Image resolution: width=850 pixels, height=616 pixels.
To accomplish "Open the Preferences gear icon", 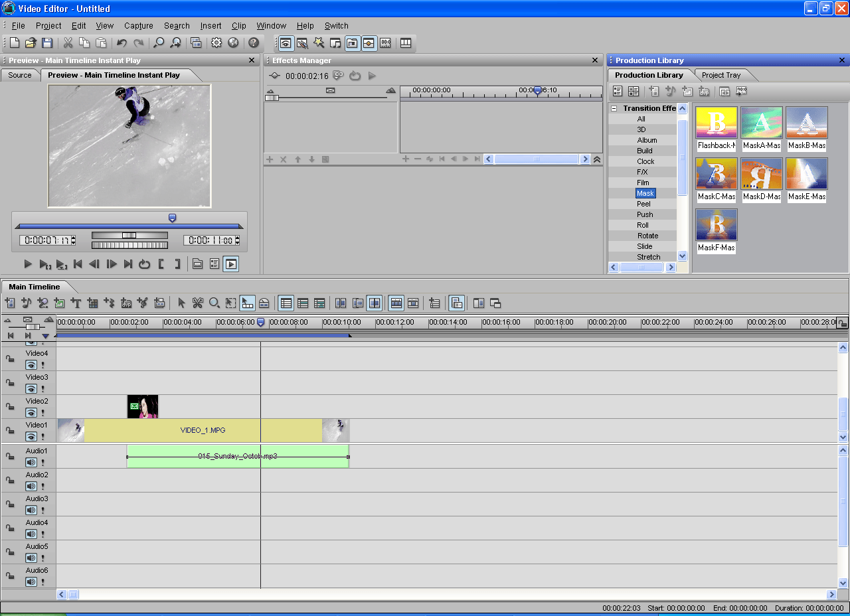I will tap(216, 42).
